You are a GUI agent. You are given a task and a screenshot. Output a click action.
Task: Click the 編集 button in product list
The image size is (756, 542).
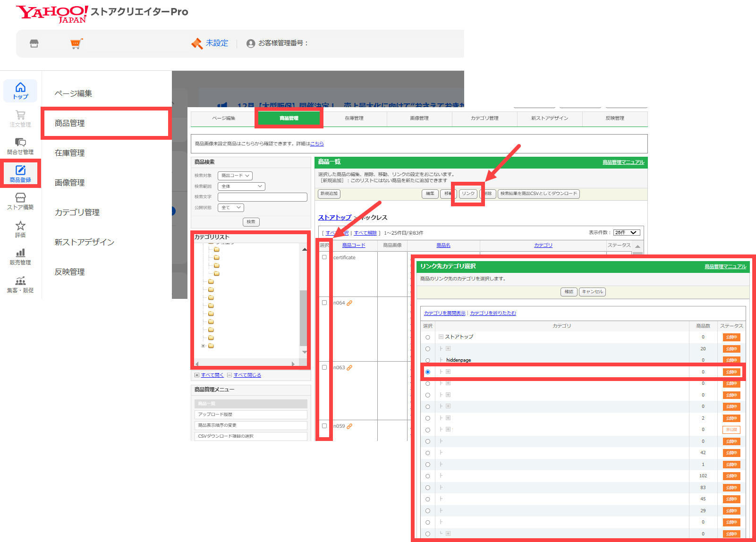tap(430, 194)
